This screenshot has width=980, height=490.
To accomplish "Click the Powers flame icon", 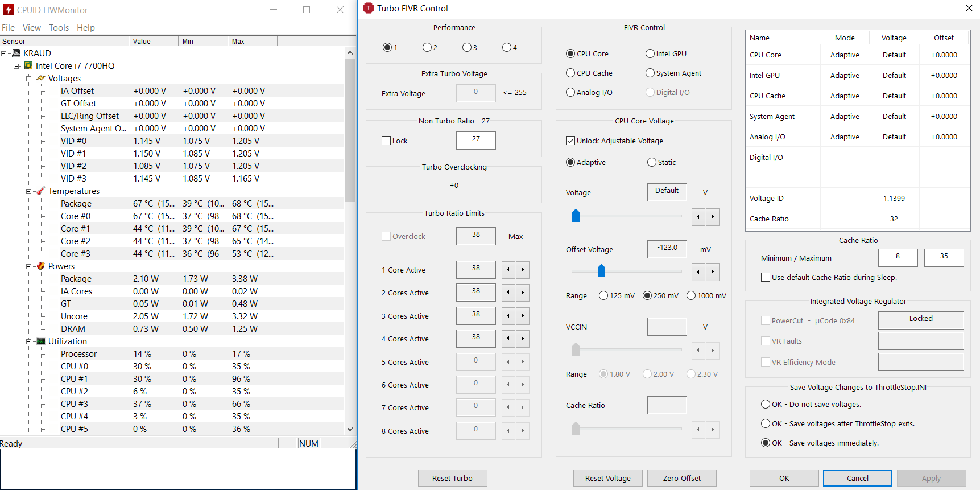I will click(41, 266).
